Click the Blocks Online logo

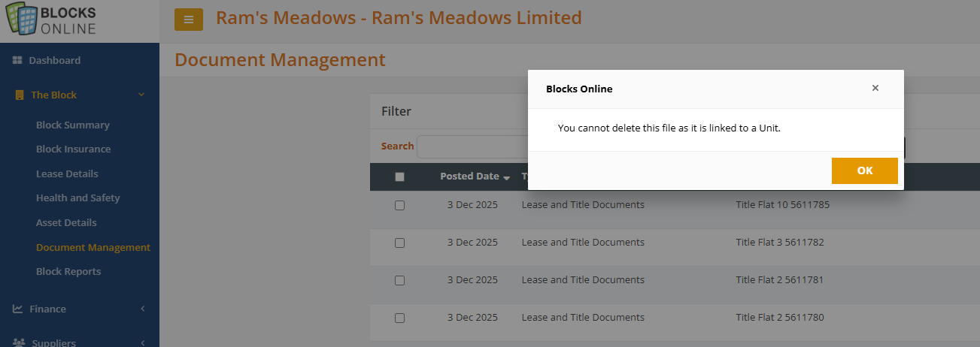tap(53, 20)
